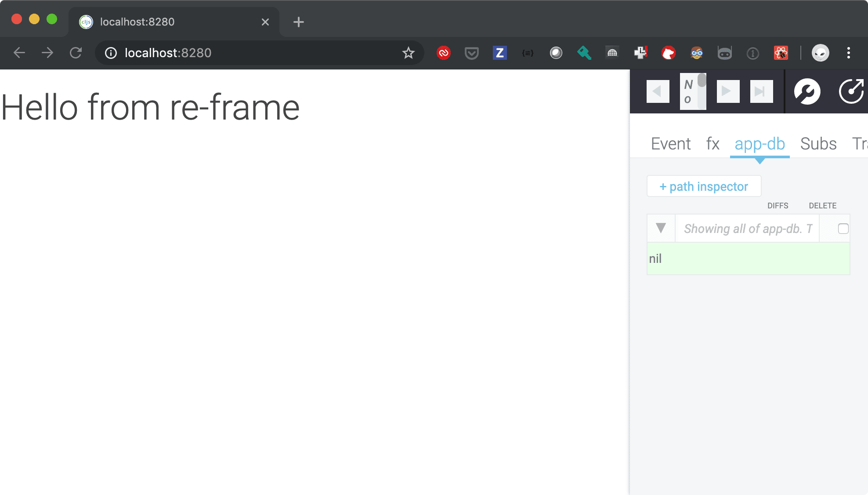The width and height of the screenshot is (868, 495).
Task: Open re-frame-10x settings via wrench icon
Action: pos(807,91)
